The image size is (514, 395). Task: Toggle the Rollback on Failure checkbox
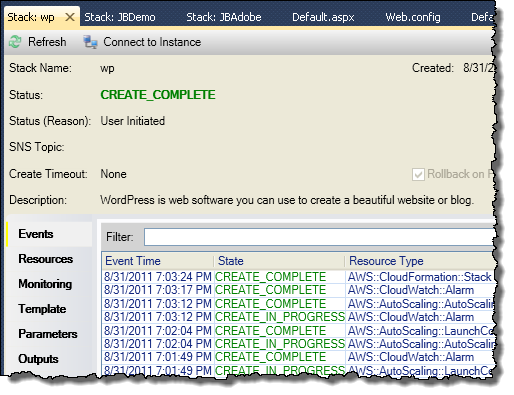418,174
